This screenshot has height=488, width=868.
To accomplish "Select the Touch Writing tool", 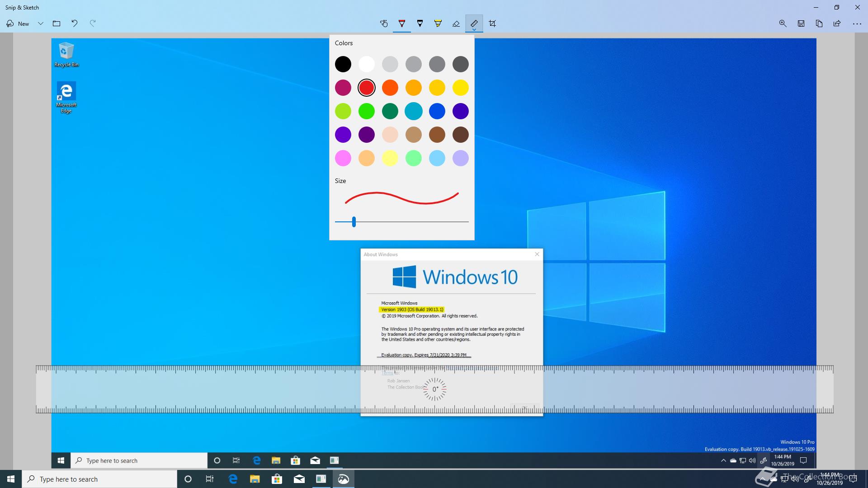I will point(384,23).
